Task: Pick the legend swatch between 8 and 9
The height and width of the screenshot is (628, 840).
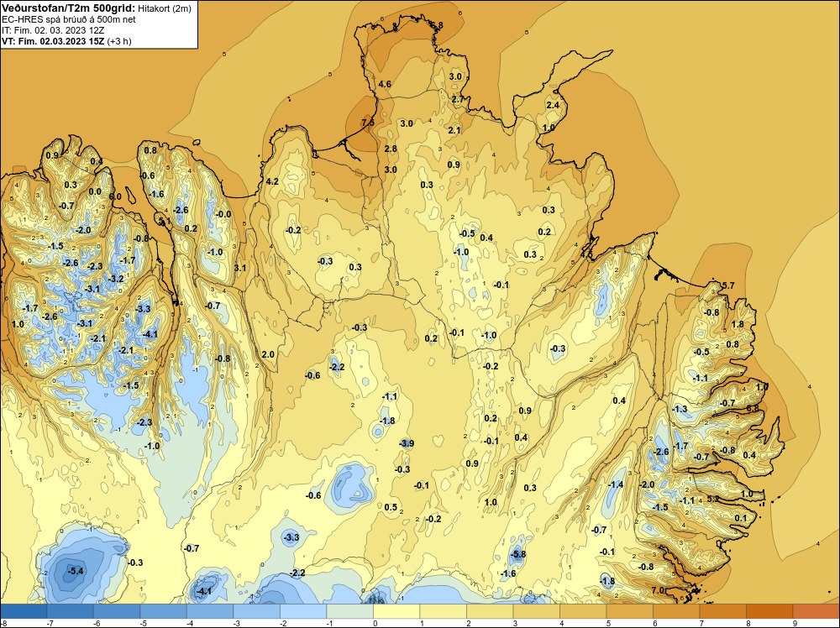Action: [769, 611]
